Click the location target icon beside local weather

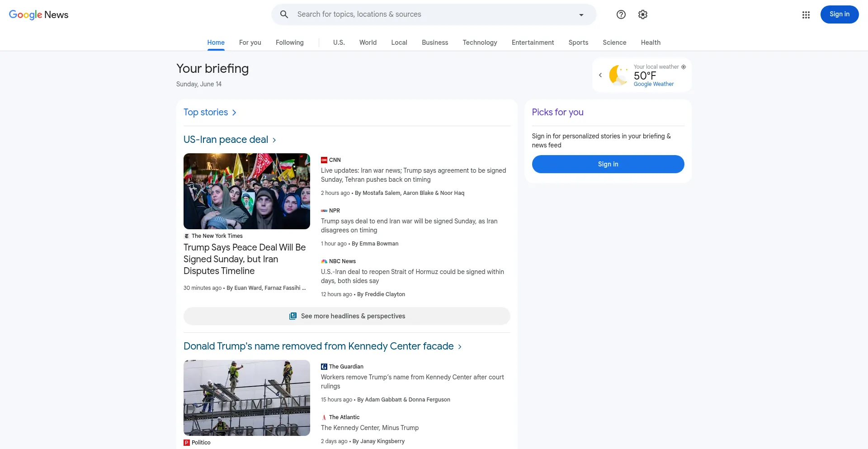(684, 67)
